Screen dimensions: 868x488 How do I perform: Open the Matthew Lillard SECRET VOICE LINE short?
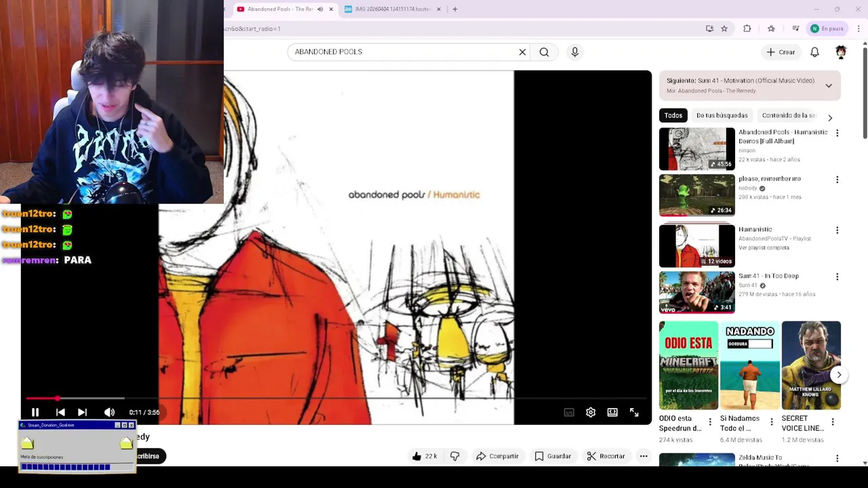[811, 365]
